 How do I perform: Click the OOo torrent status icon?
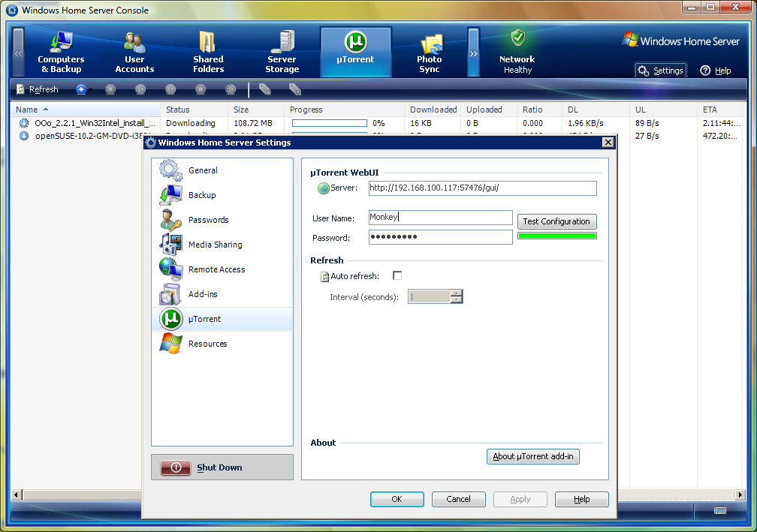tap(24, 123)
